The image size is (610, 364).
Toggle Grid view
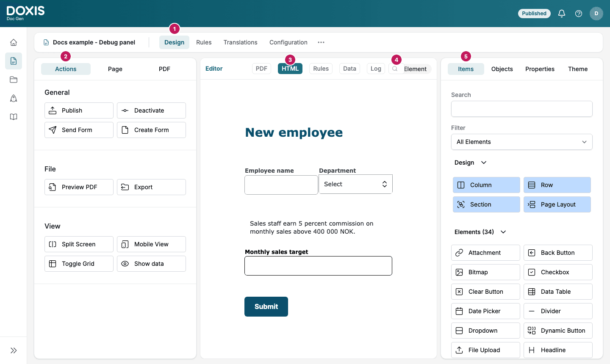[x=79, y=264]
